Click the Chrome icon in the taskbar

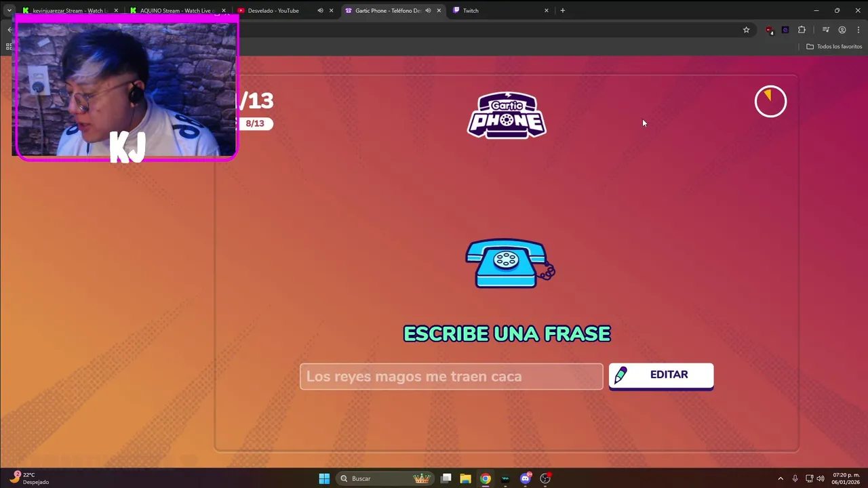(485, 479)
